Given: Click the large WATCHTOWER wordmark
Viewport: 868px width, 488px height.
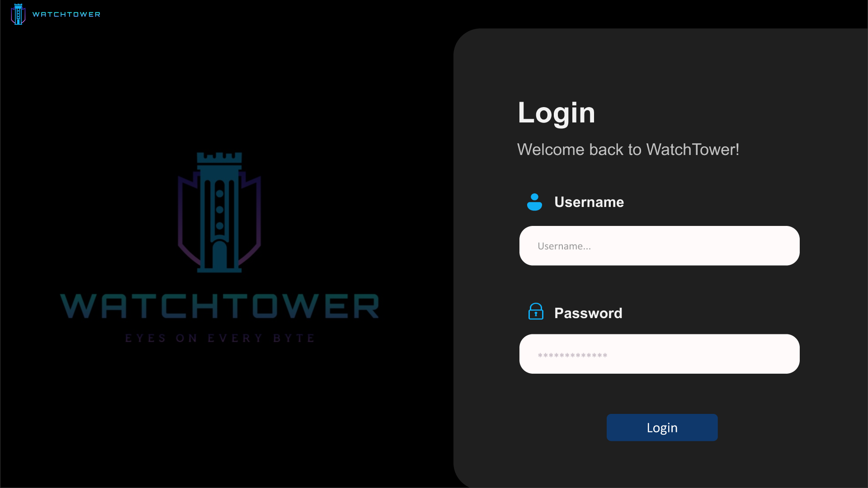Looking at the screenshot, I should coord(220,306).
